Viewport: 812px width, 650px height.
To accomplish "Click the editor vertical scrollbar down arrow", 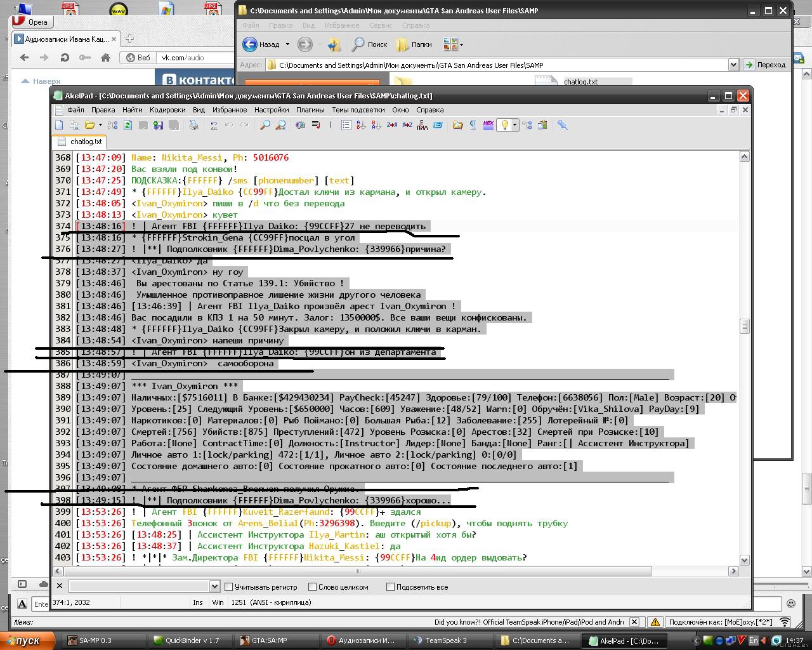I will click(745, 560).
